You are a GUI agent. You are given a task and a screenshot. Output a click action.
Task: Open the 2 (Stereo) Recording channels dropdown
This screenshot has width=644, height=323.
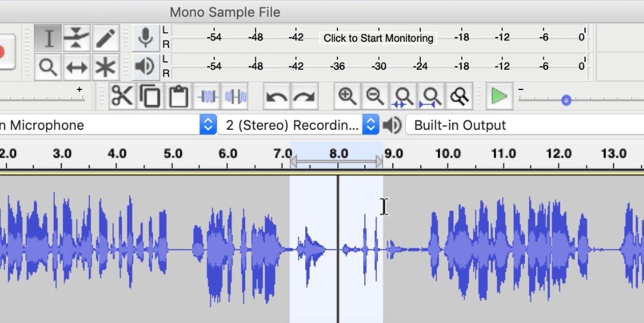(371, 125)
